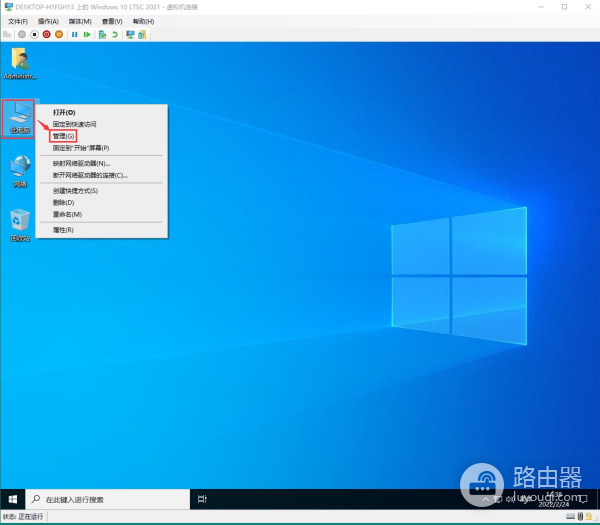The image size is (600, 525).
Task: Choose 属性(R) from the context menu
Action: pyautogui.click(x=63, y=230)
